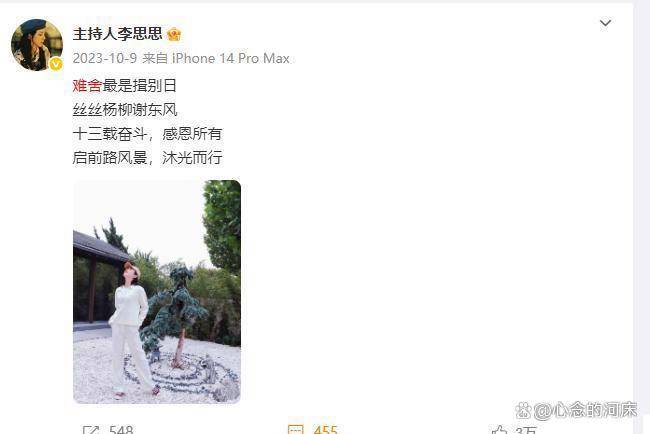
Task: Click the @心念的河床 watermark text
Action: pos(585,410)
